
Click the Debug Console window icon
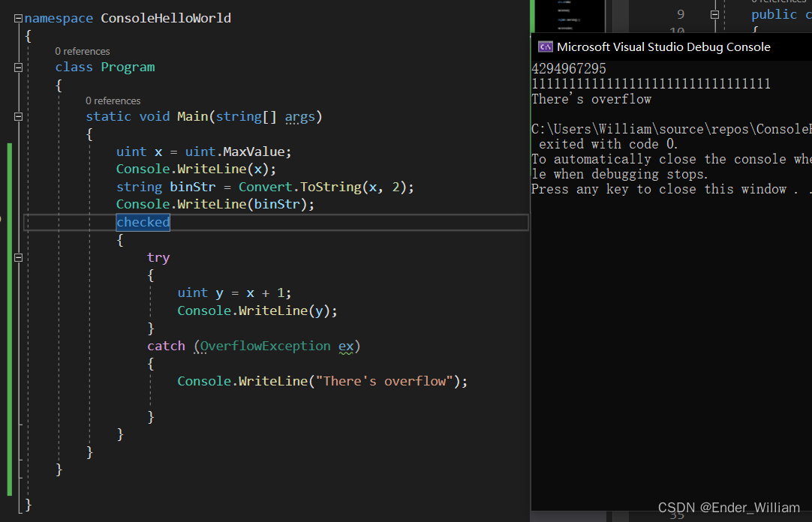point(546,46)
